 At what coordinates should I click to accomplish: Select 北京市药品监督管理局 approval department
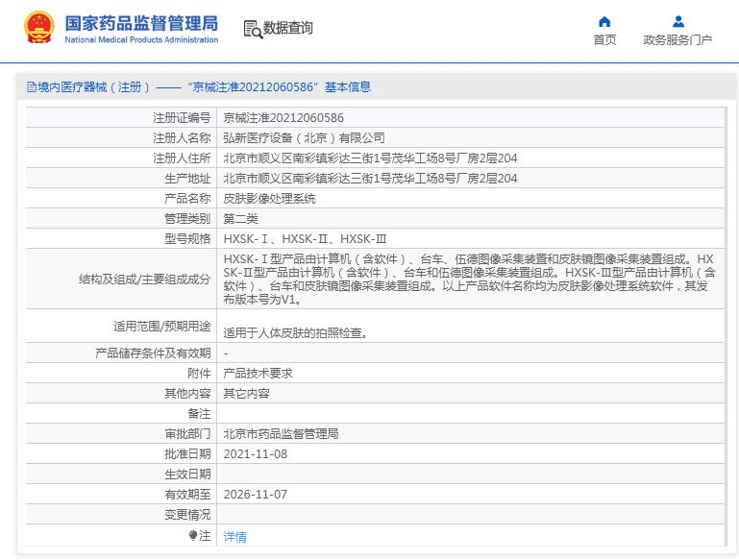point(281,434)
